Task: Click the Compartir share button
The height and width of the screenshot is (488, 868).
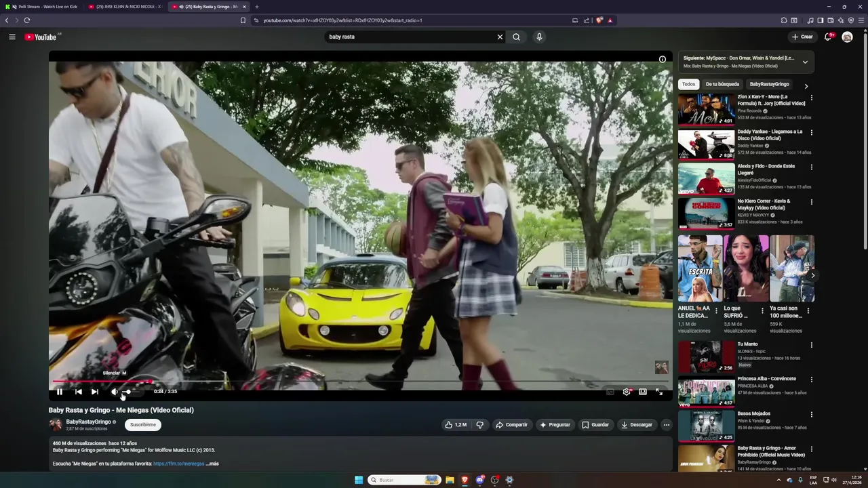Action: 511,425
